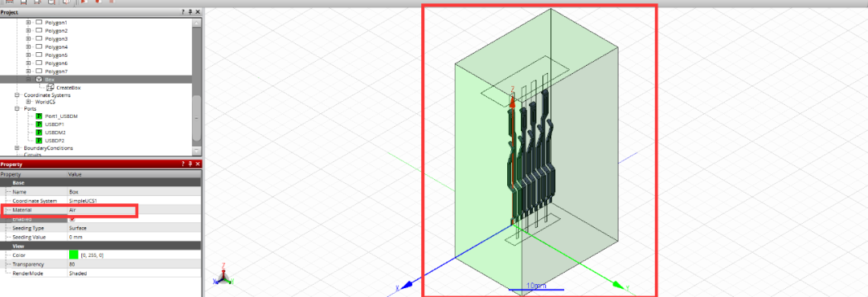Select the Polygon7 tree item
Image resolution: width=868 pixels, height=297 pixels.
click(x=56, y=71)
